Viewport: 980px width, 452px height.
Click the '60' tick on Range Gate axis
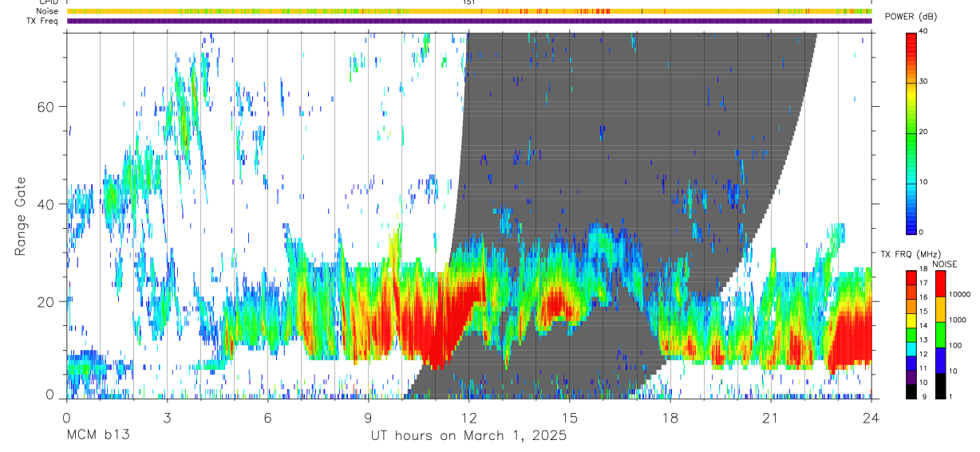46,107
